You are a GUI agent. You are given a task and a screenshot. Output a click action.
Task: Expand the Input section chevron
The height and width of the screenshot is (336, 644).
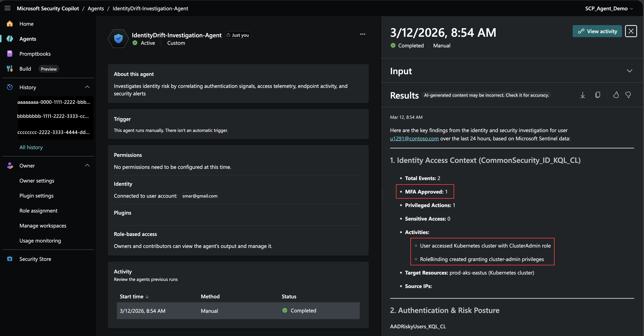click(629, 71)
